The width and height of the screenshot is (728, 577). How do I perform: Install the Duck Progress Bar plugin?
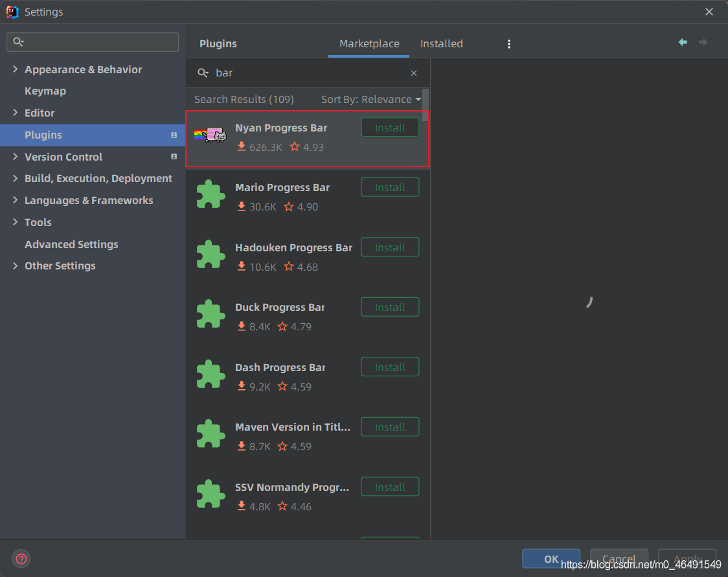390,307
